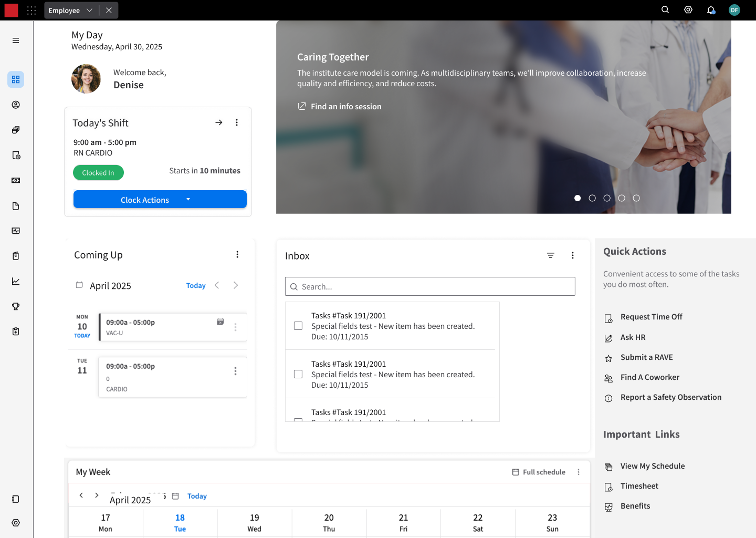Open options for MON 10 VAC-U shift
The height and width of the screenshot is (538, 756).
pyautogui.click(x=235, y=327)
